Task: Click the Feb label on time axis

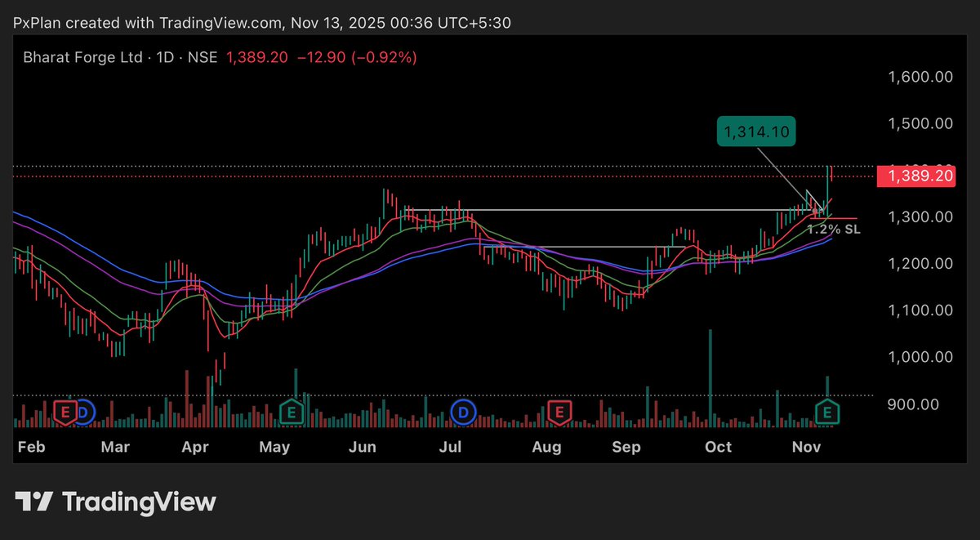Action: [x=30, y=447]
